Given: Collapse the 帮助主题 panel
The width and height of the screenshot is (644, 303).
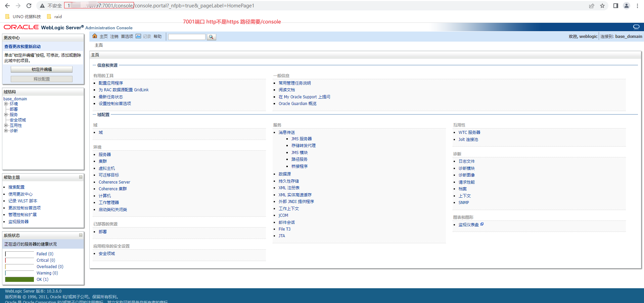Looking at the screenshot, I should [x=81, y=177].
